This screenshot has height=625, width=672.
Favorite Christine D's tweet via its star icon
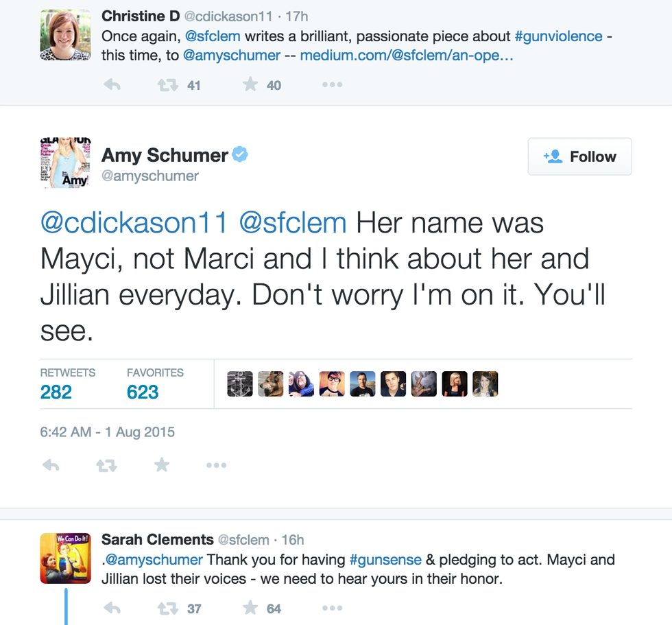(x=250, y=84)
